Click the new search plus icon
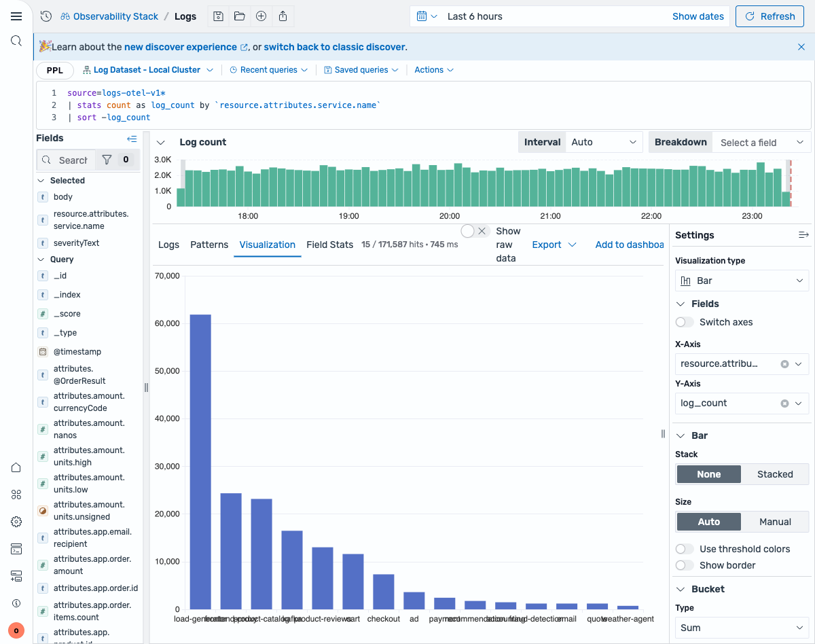The image size is (815, 644). point(261,16)
